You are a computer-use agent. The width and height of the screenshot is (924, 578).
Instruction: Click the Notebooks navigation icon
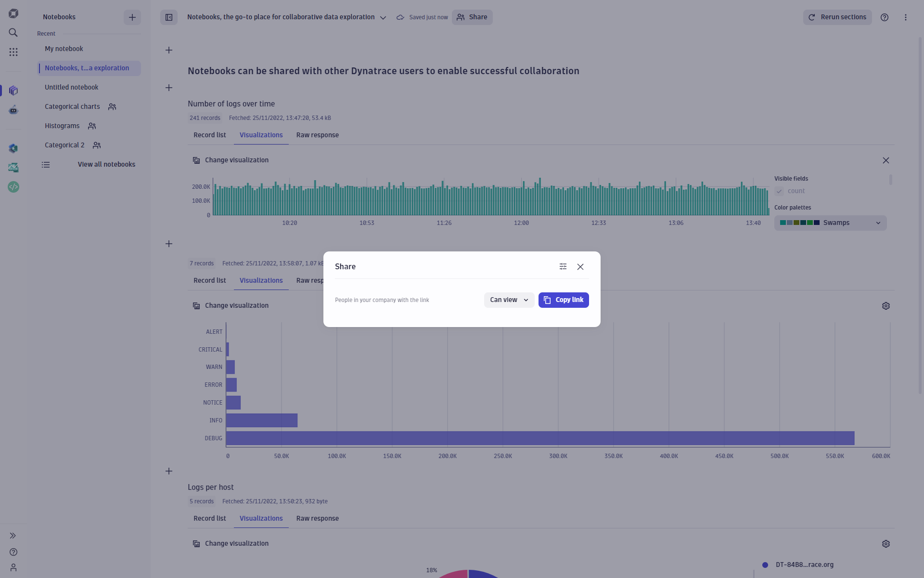point(13,90)
